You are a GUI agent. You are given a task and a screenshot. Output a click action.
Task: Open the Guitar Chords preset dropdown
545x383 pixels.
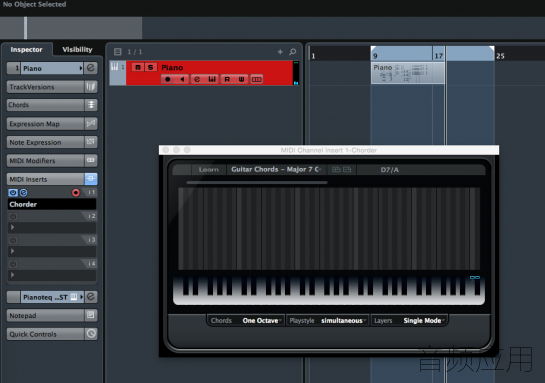[x=276, y=170]
